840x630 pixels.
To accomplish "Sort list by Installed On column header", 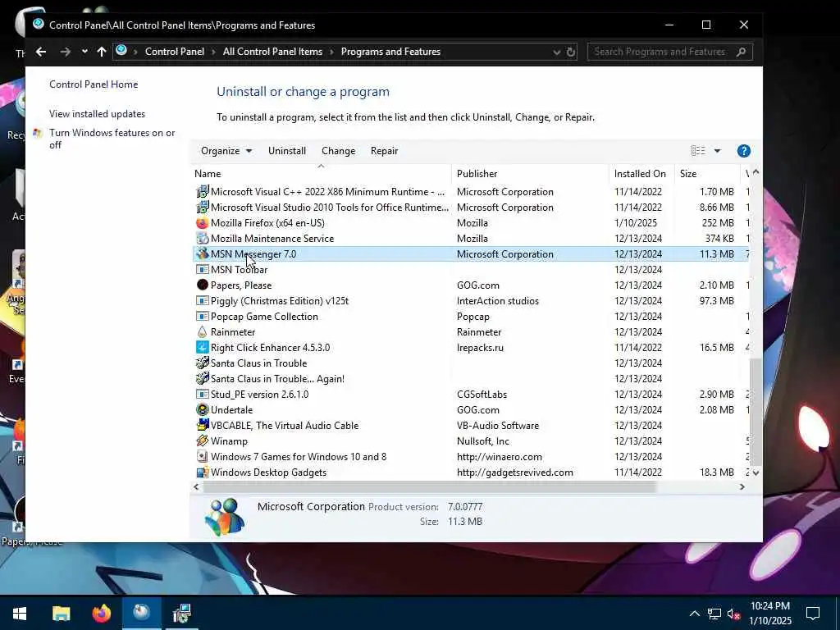I will point(641,174).
